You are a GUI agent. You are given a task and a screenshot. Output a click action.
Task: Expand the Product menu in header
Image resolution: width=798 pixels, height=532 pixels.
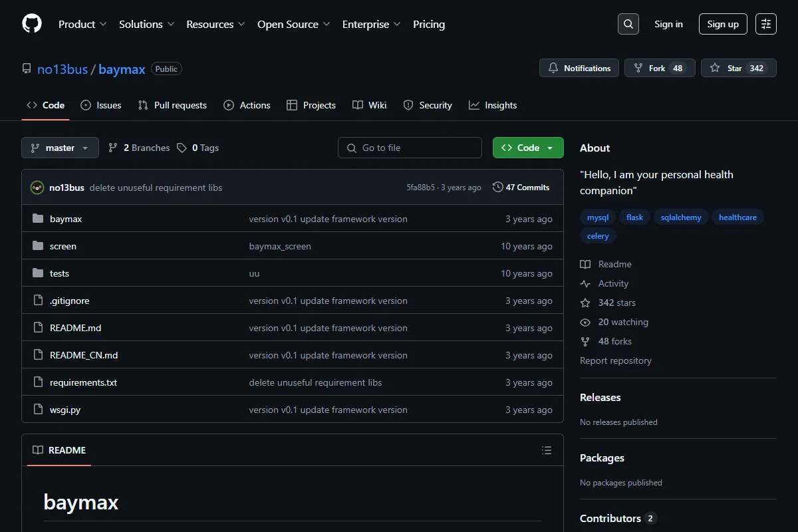point(82,24)
